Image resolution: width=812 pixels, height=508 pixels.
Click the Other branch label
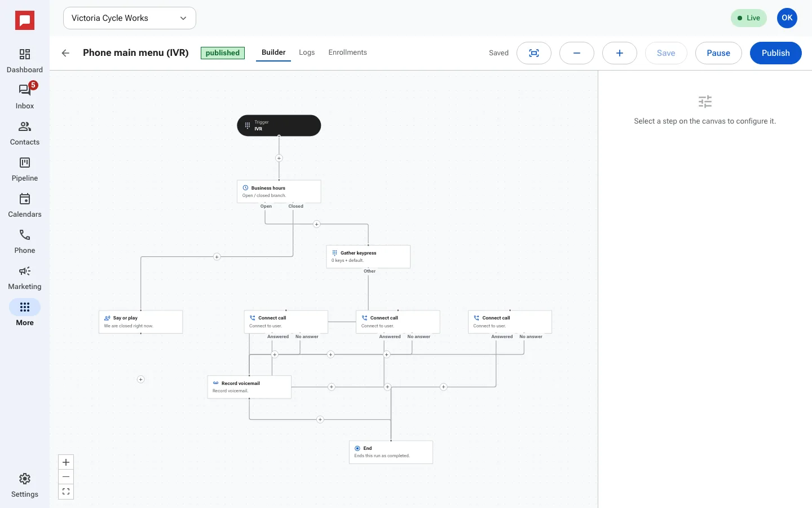369,271
